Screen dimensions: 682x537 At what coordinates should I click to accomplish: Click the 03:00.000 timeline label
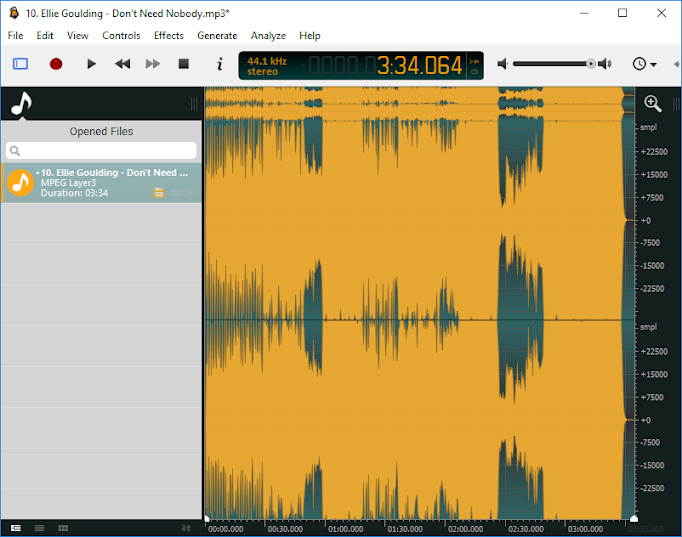[585, 529]
